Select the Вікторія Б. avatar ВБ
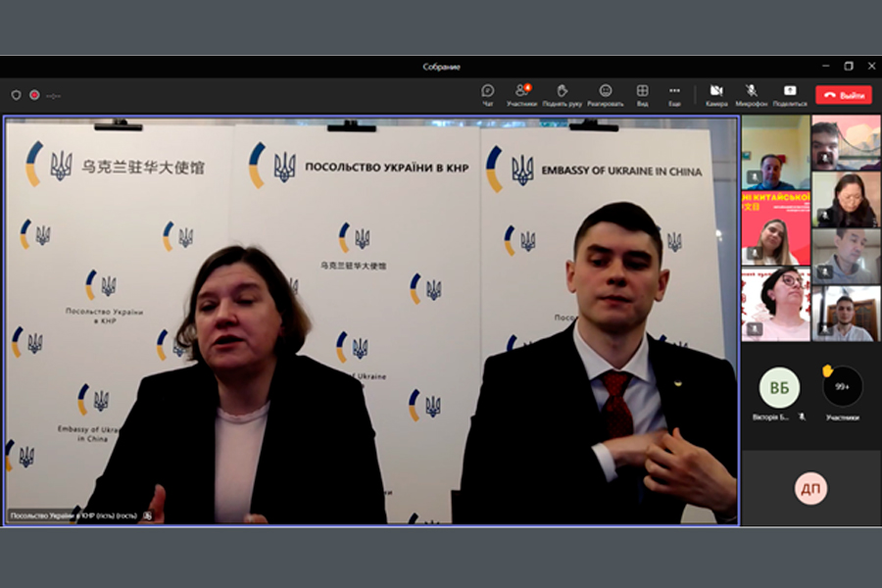The height and width of the screenshot is (588, 882). (779, 387)
